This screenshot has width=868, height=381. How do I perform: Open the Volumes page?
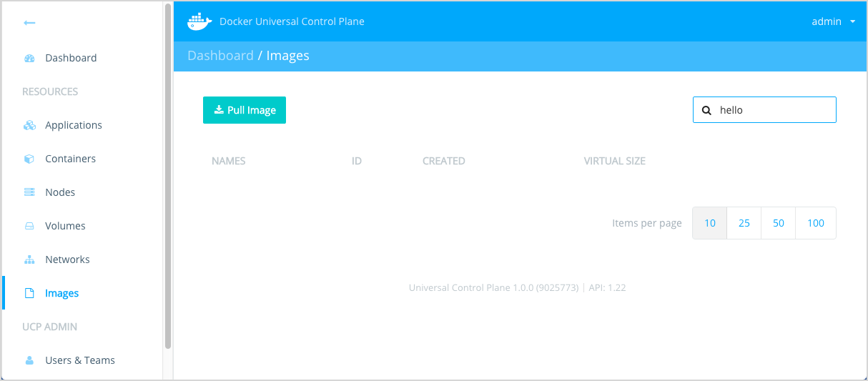pos(65,226)
